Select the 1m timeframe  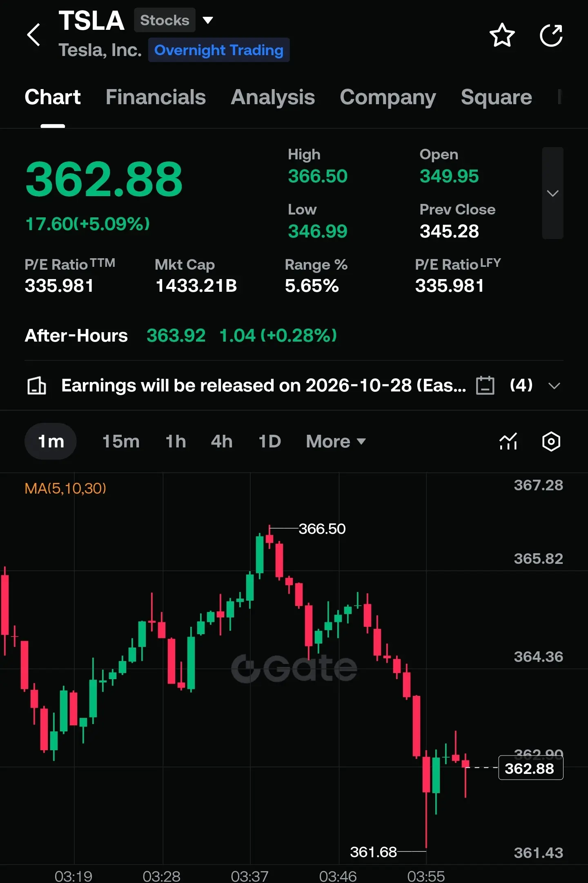[51, 441]
